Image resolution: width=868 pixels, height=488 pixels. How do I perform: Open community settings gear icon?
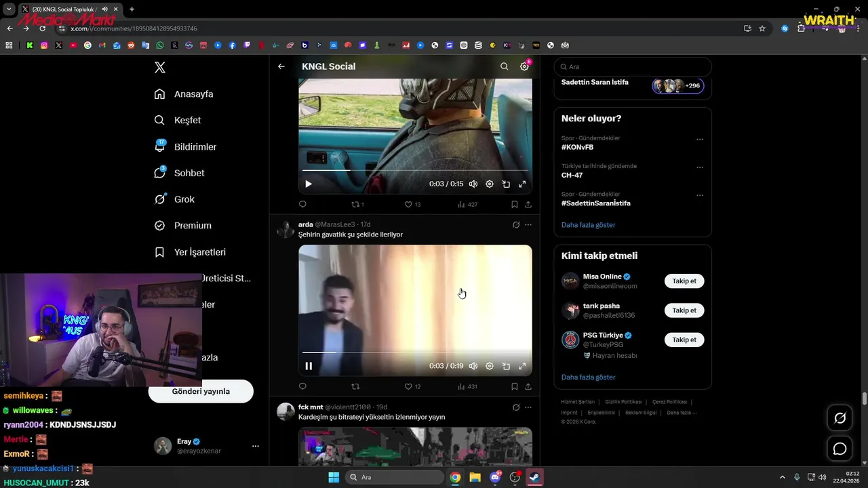pos(524,66)
